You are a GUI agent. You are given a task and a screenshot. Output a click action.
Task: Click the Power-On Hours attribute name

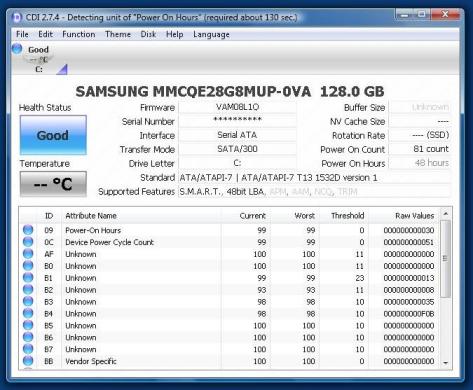pos(93,230)
